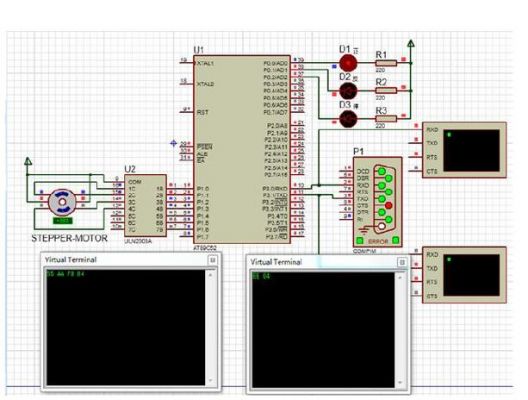Close the right Virtual Terminal window
Screen dimensions: 528x400
click(402, 262)
